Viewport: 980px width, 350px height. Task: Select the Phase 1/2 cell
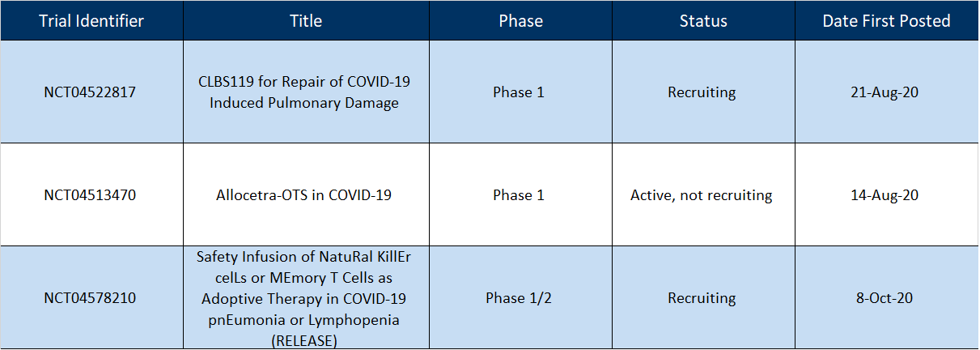pos(520,298)
